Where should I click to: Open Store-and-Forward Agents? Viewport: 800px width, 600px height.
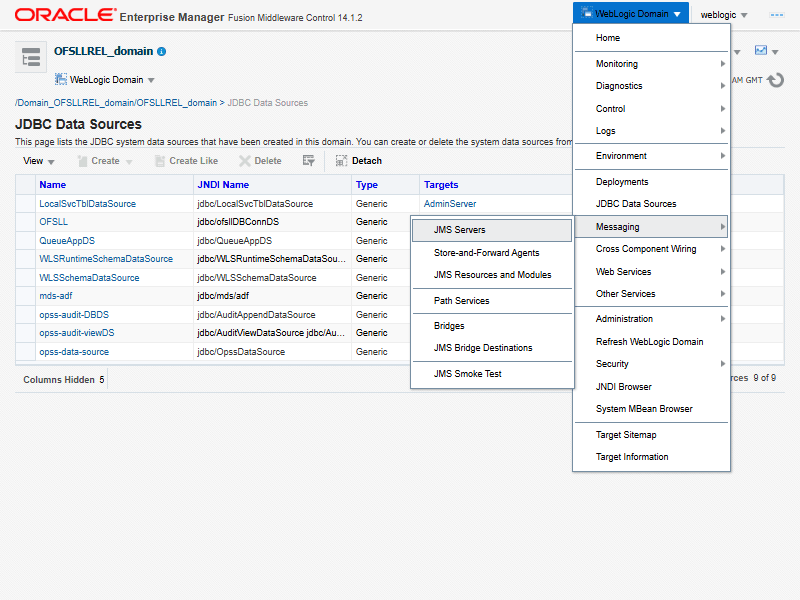(x=492, y=253)
